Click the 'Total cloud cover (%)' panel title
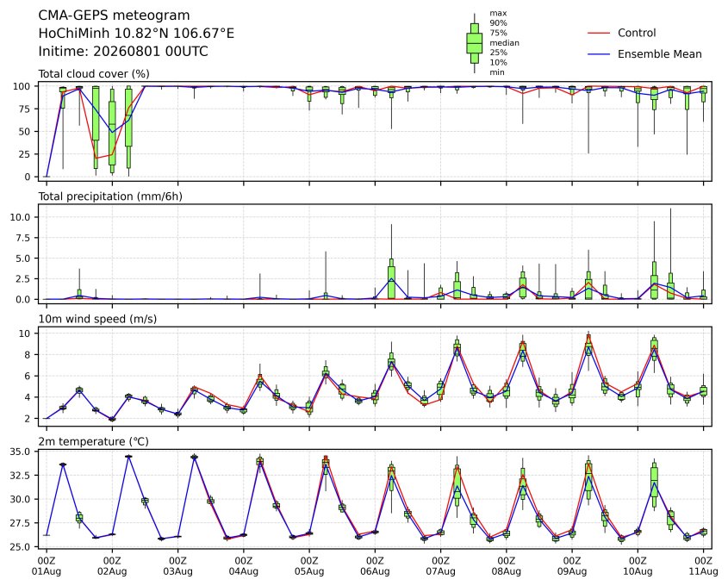The width and height of the screenshot is (728, 586). [x=94, y=74]
